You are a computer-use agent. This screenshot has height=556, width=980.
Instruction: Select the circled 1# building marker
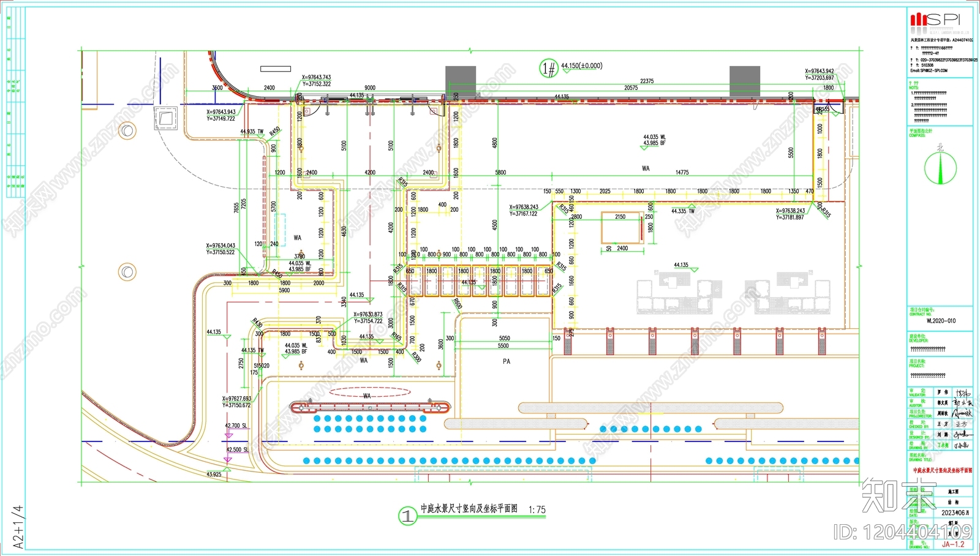click(x=549, y=69)
